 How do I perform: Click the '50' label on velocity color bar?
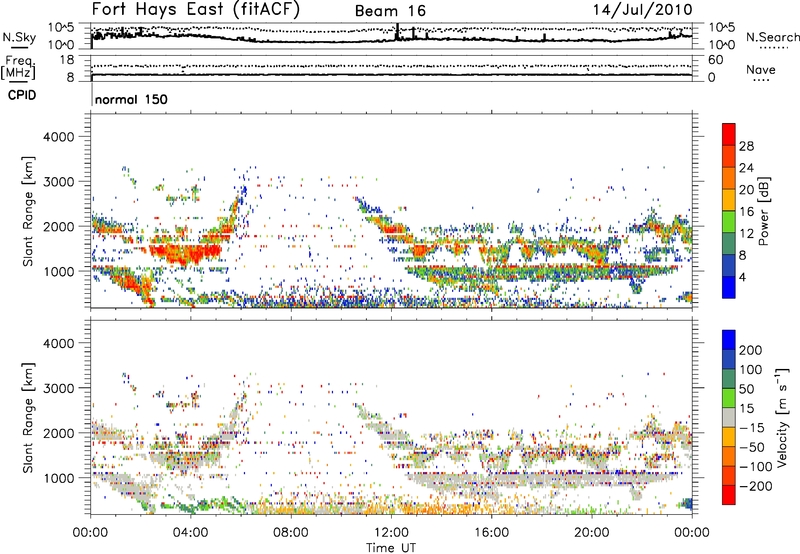(x=746, y=389)
